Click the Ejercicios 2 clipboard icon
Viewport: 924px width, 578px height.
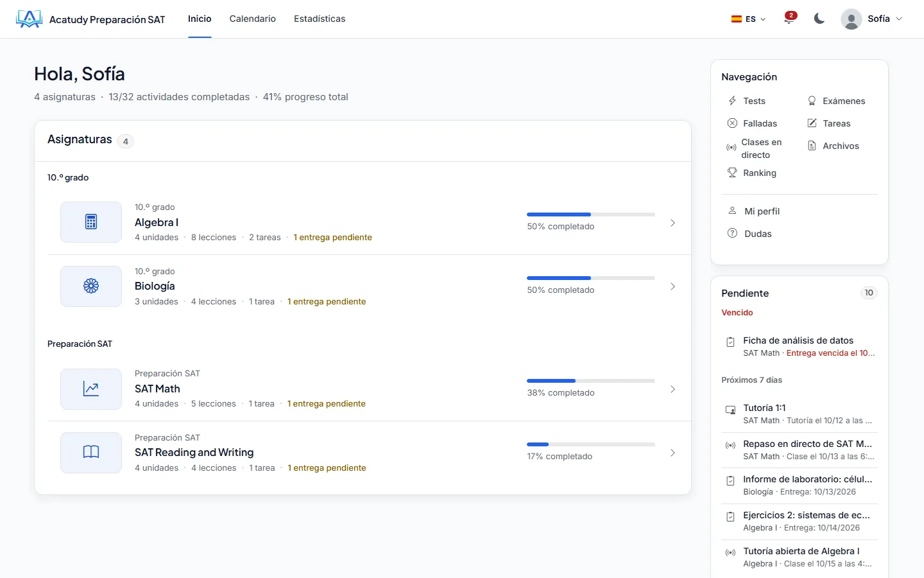pos(730,517)
